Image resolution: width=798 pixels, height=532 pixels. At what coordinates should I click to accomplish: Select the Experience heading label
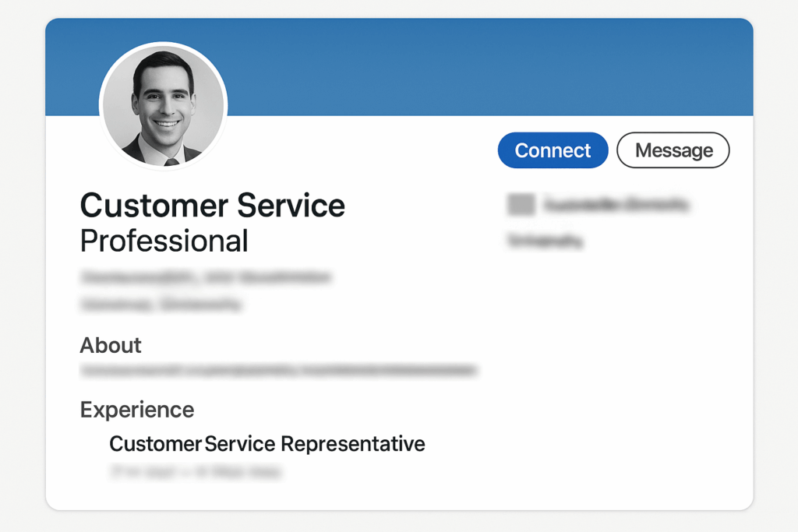(x=136, y=410)
